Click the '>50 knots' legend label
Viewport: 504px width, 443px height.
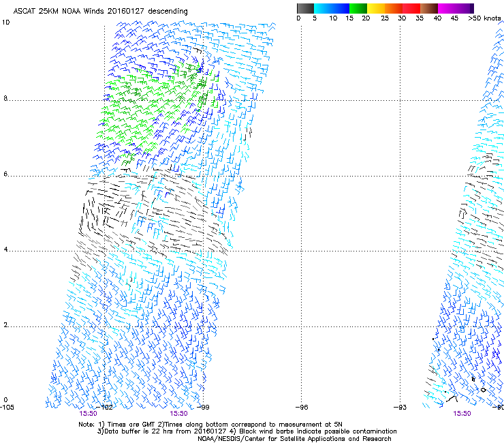click(x=484, y=18)
